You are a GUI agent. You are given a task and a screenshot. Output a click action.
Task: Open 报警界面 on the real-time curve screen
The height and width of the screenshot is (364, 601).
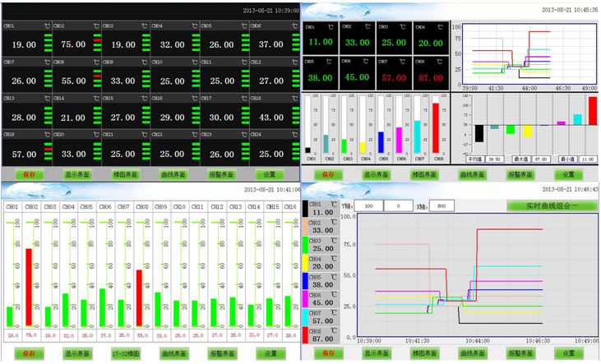click(520, 352)
